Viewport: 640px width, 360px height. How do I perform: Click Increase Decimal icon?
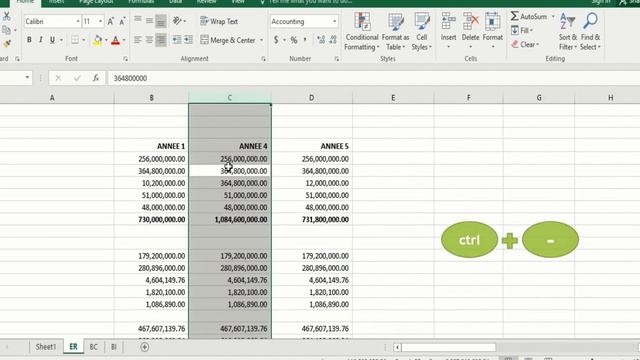click(321, 40)
